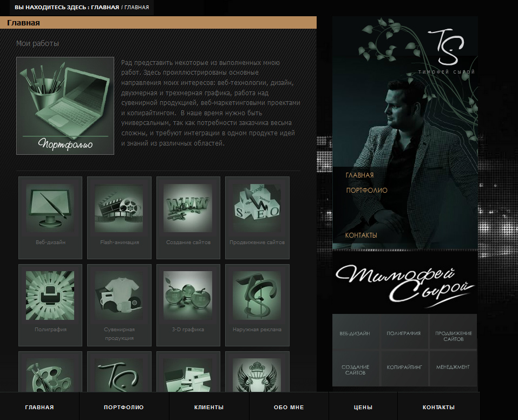The height and width of the screenshot is (420, 518).
Task: Click the Веб-дизайн caption under monitor icon
Action: [50, 242]
